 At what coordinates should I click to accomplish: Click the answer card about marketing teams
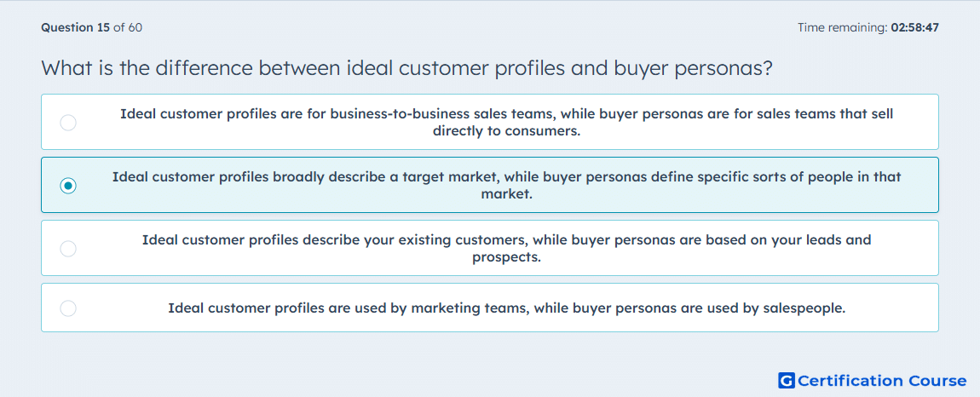tap(490, 308)
